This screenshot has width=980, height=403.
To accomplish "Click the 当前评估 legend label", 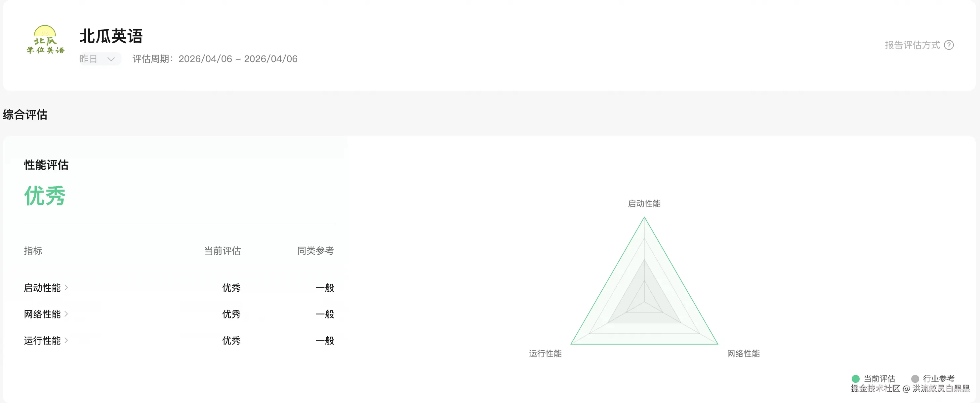I will [879, 379].
